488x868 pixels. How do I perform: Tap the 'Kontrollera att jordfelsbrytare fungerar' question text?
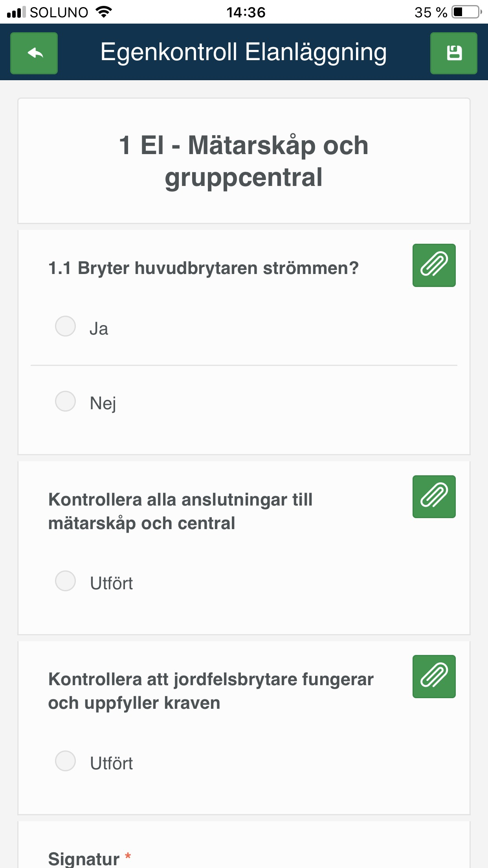click(211, 691)
